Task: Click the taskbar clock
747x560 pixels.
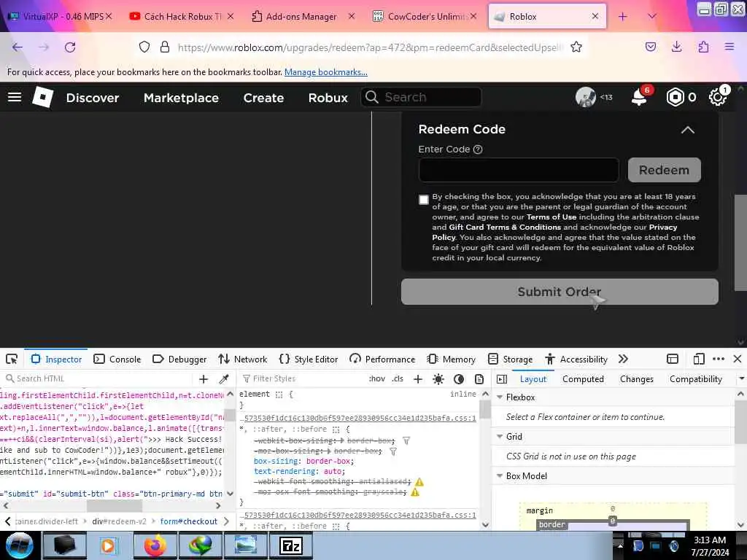Action: pos(710,546)
